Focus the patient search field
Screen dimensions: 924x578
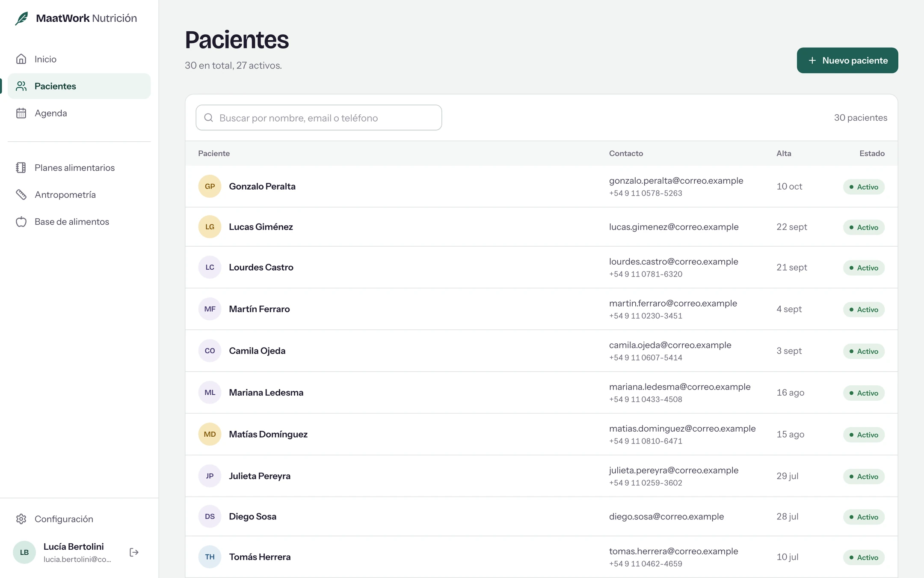[x=319, y=118]
